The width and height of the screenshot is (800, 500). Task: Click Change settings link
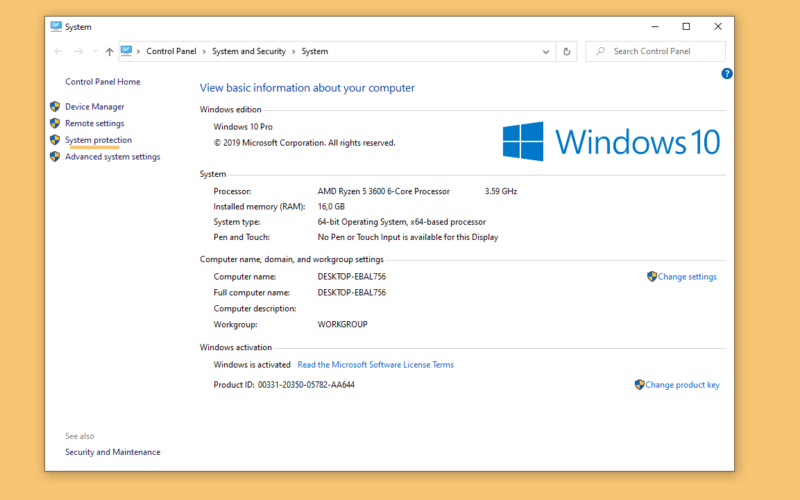(x=687, y=277)
